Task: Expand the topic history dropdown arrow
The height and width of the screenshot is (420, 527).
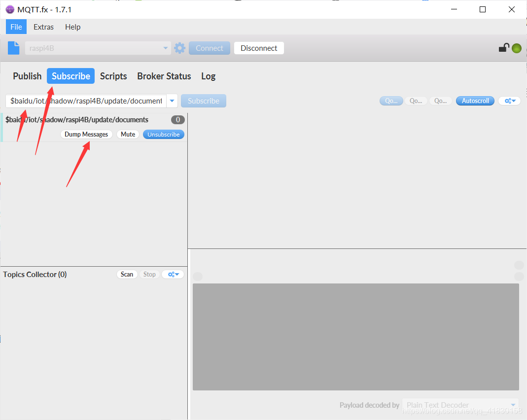Action: [x=172, y=101]
